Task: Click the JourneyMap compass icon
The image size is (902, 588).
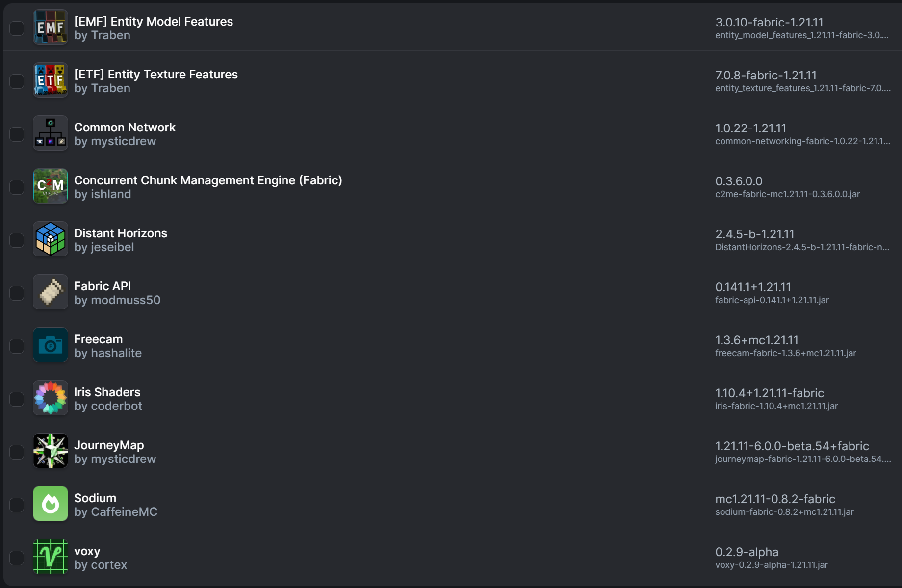Action: click(x=50, y=451)
